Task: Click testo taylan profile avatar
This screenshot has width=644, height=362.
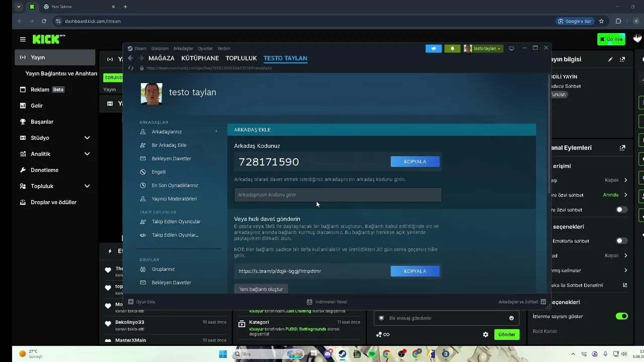Action: [151, 94]
